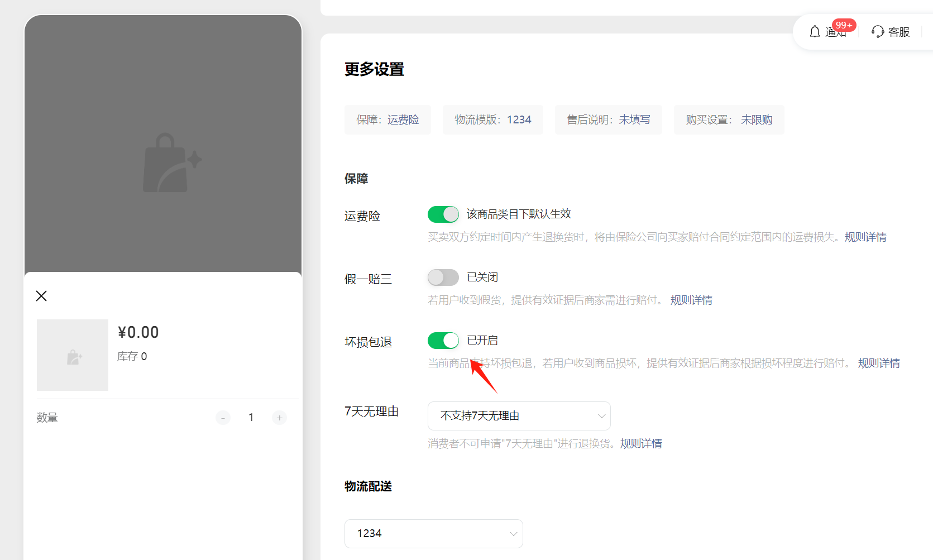Decrease quantity with the minus button

tap(223, 417)
